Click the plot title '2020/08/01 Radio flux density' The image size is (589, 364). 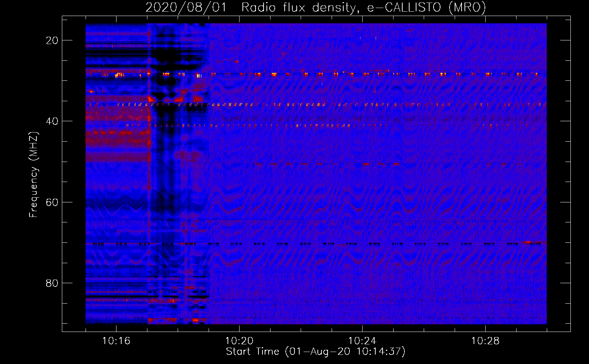click(x=316, y=7)
